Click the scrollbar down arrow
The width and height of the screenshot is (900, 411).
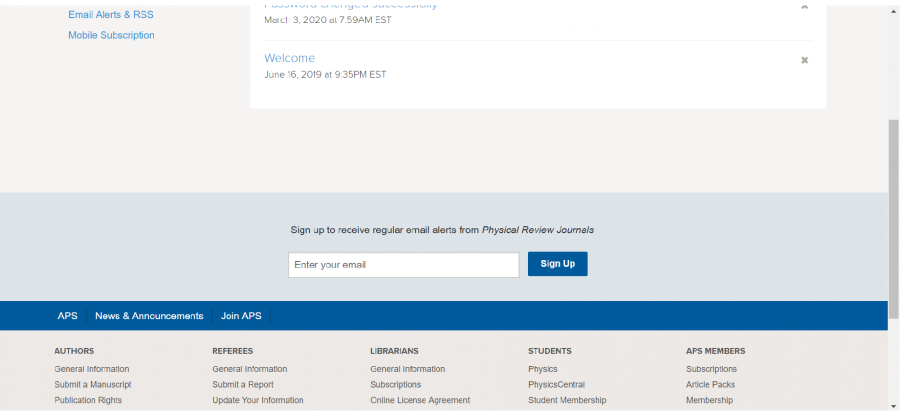coord(893,405)
